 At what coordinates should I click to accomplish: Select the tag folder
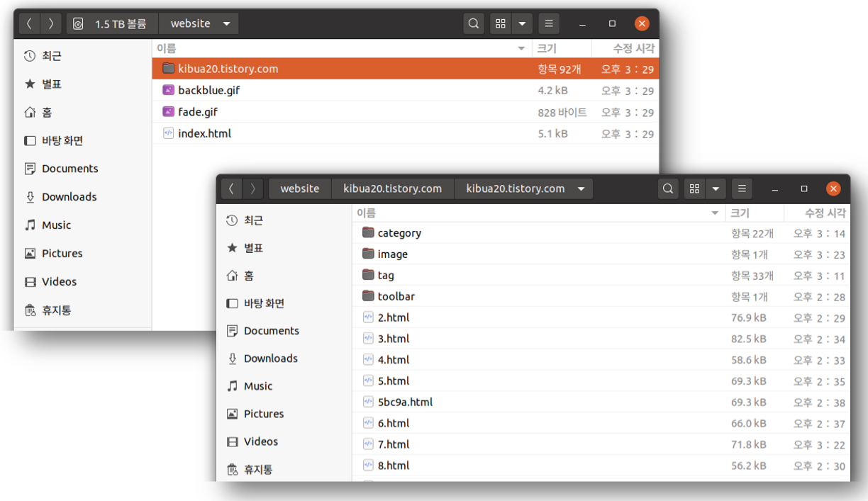pos(601,276)
